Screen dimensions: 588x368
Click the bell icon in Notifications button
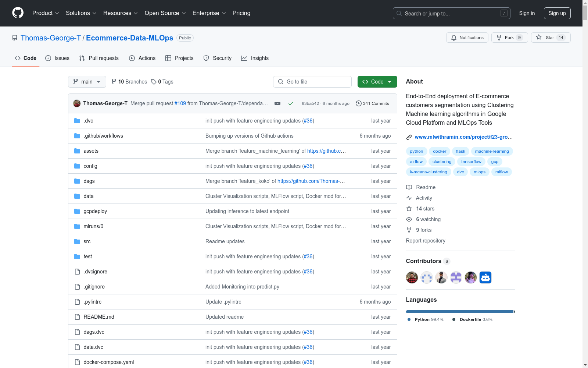pyautogui.click(x=454, y=38)
